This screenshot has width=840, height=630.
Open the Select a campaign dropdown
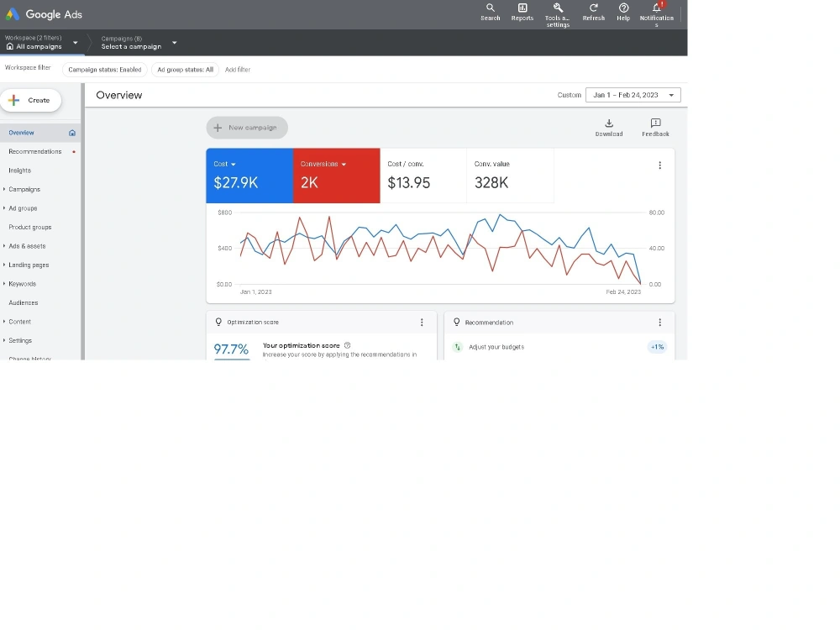click(139, 43)
